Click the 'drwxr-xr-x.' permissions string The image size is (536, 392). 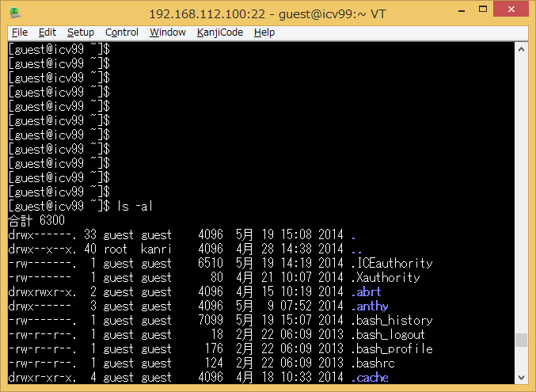pyautogui.click(x=43, y=378)
